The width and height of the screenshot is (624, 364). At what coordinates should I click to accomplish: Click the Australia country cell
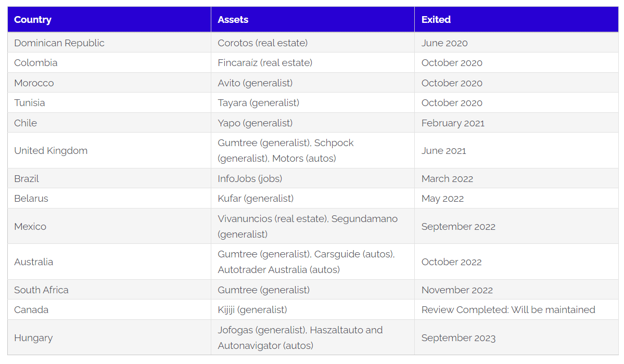(109, 262)
